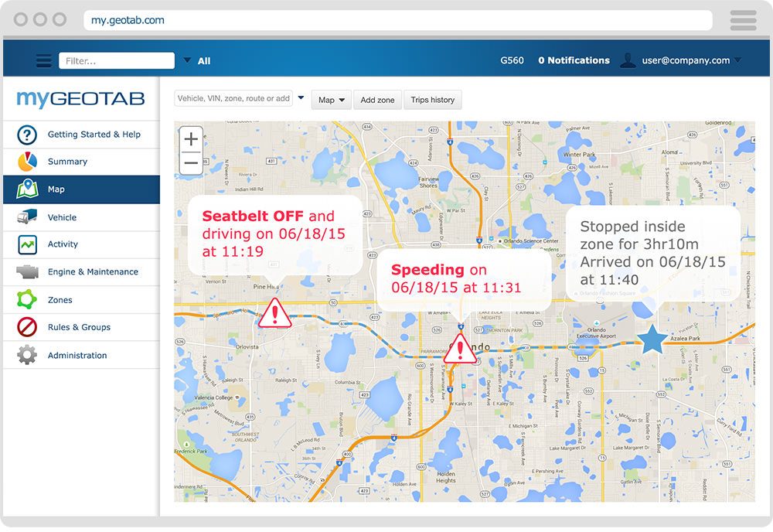Open the Activity menu item
773x532 pixels.
(81, 244)
